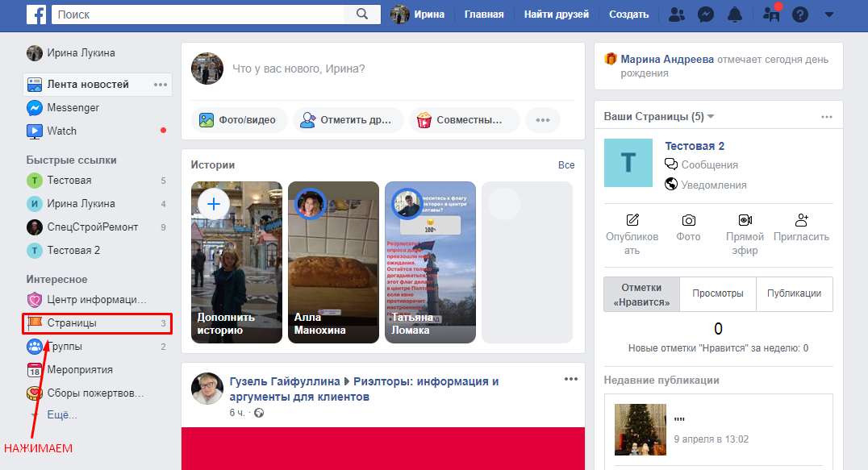Open Messenger from the top navigation bar
This screenshot has height=470, width=868.
[706, 14]
